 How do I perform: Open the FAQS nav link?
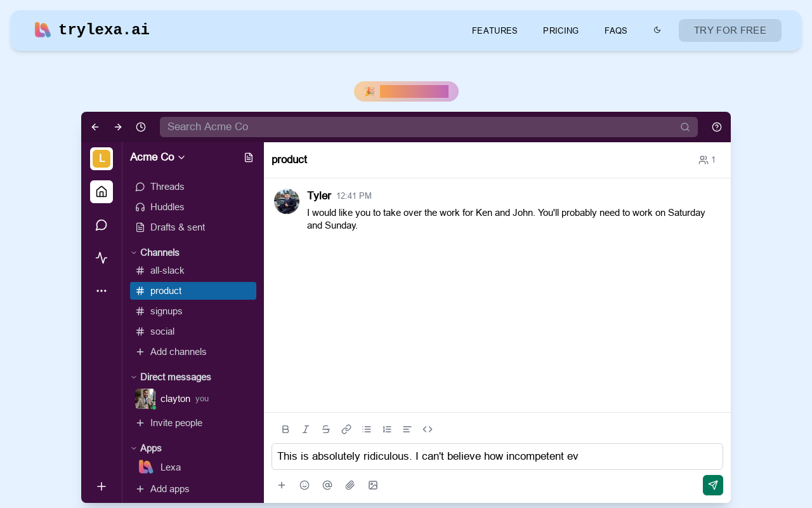click(616, 30)
